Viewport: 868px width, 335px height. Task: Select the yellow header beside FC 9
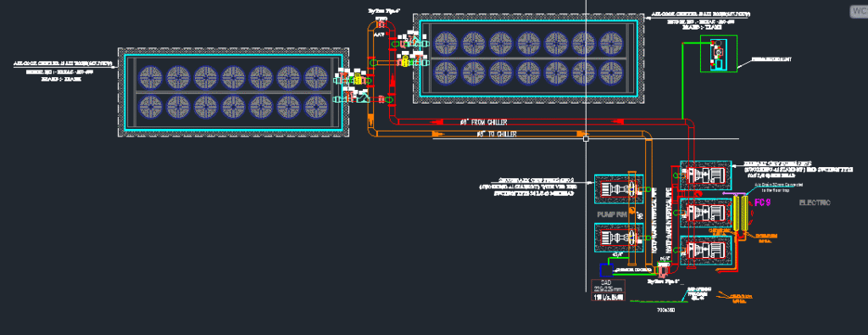click(x=741, y=213)
